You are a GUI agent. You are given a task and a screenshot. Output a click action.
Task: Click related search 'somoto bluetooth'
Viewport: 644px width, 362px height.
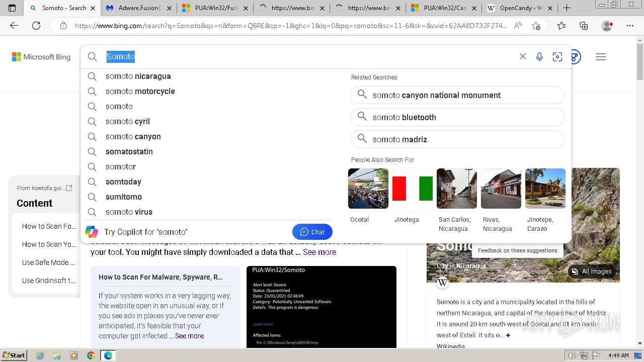pos(457,117)
